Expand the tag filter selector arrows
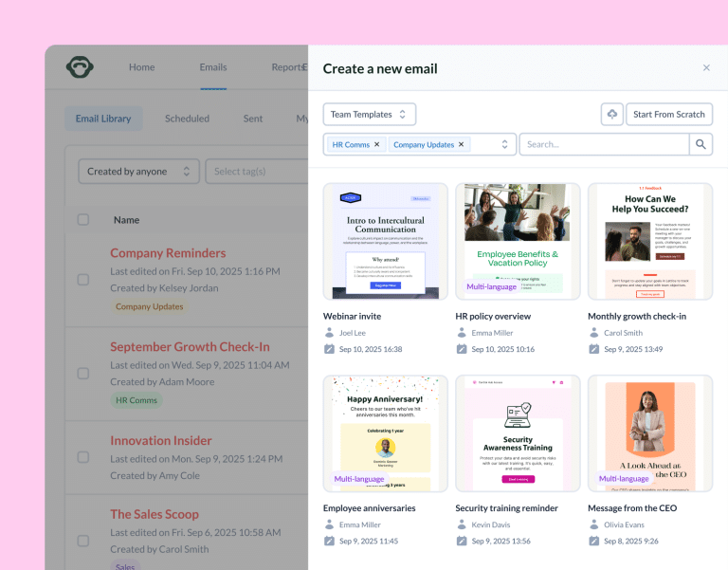 504,144
